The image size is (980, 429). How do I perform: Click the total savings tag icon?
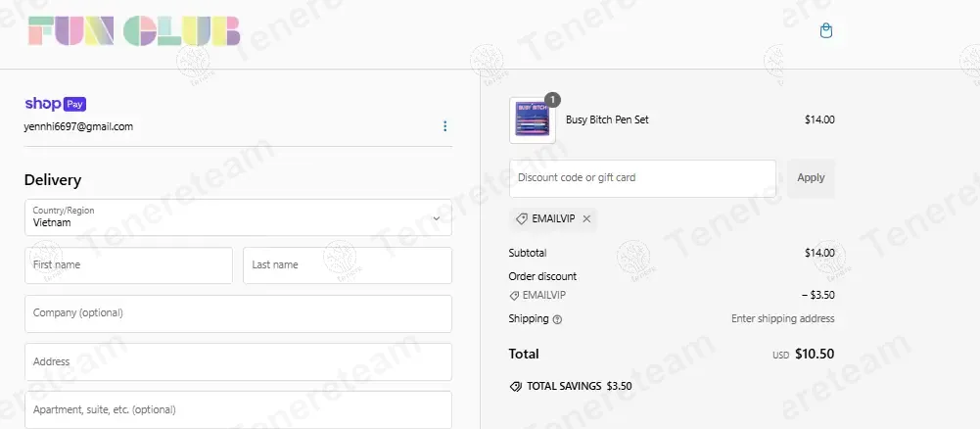(x=516, y=387)
